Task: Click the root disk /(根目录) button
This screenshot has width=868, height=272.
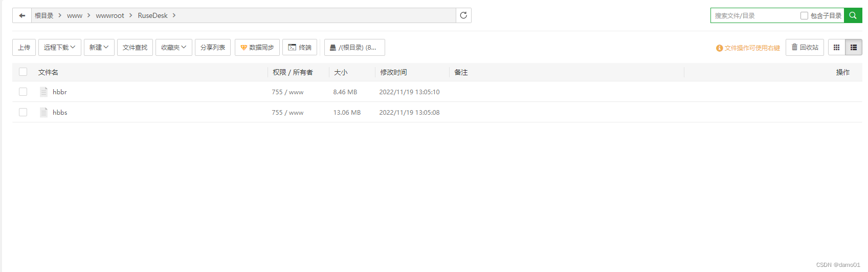Action: click(354, 47)
